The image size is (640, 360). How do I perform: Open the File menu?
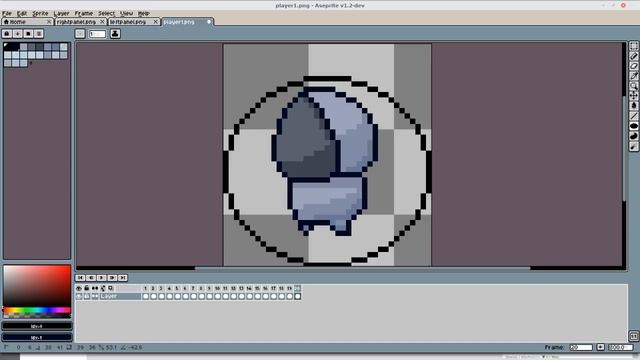tap(7, 13)
